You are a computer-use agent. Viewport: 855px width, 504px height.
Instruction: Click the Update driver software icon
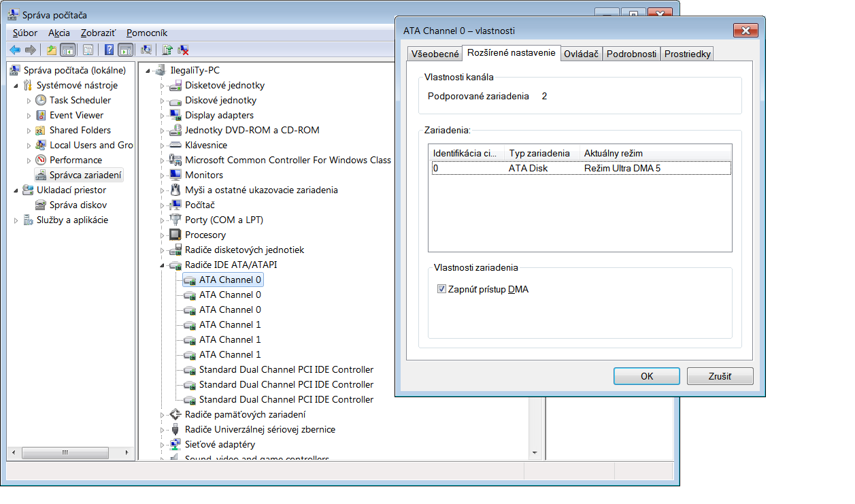[x=167, y=50]
